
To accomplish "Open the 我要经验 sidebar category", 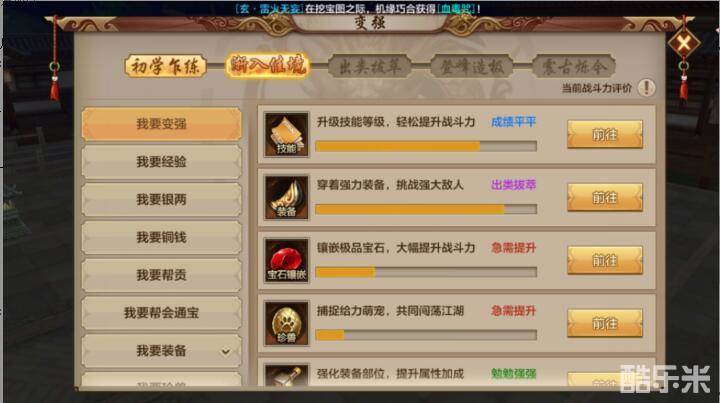I will click(162, 162).
